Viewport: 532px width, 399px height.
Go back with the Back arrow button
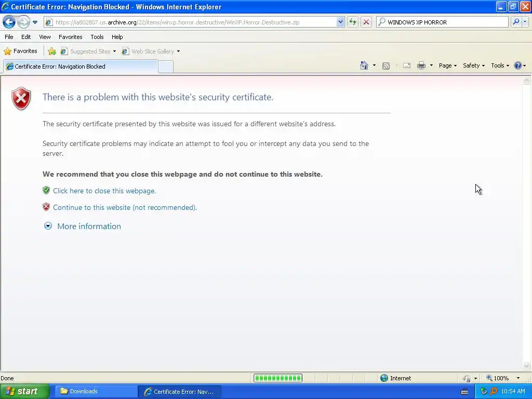[x=9, y=22]
